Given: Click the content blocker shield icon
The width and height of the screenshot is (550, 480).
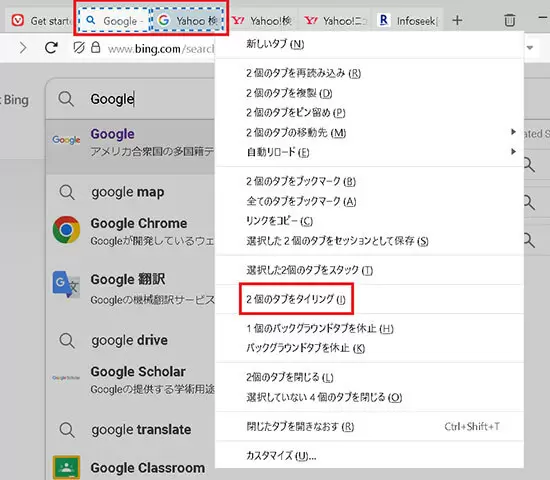Looking at the screenshot, I should (79, 47).
